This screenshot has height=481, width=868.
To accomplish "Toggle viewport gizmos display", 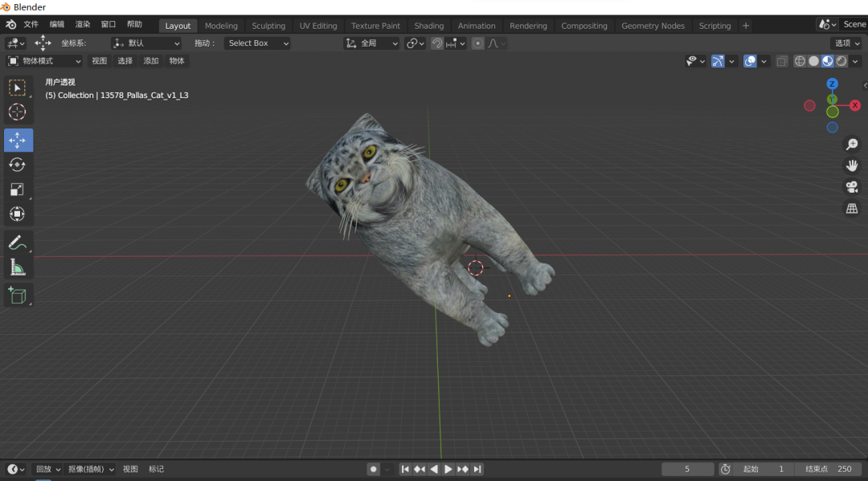I will (718, 61).
